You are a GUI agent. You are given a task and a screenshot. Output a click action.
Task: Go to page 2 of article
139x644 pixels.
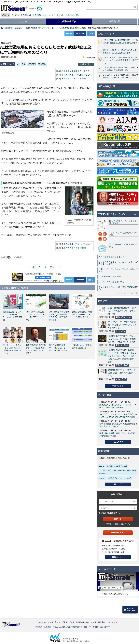(x=39, y=267)
